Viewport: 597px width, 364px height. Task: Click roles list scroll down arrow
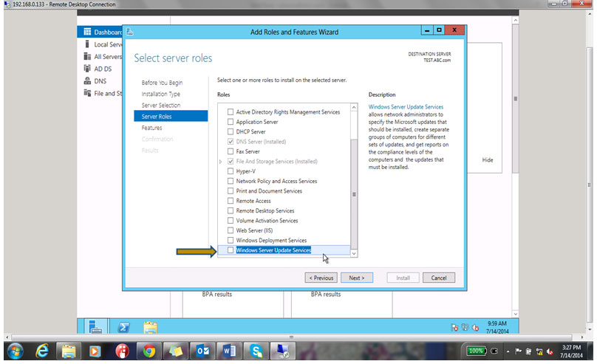pyautogui.click(x=354, y=253)
